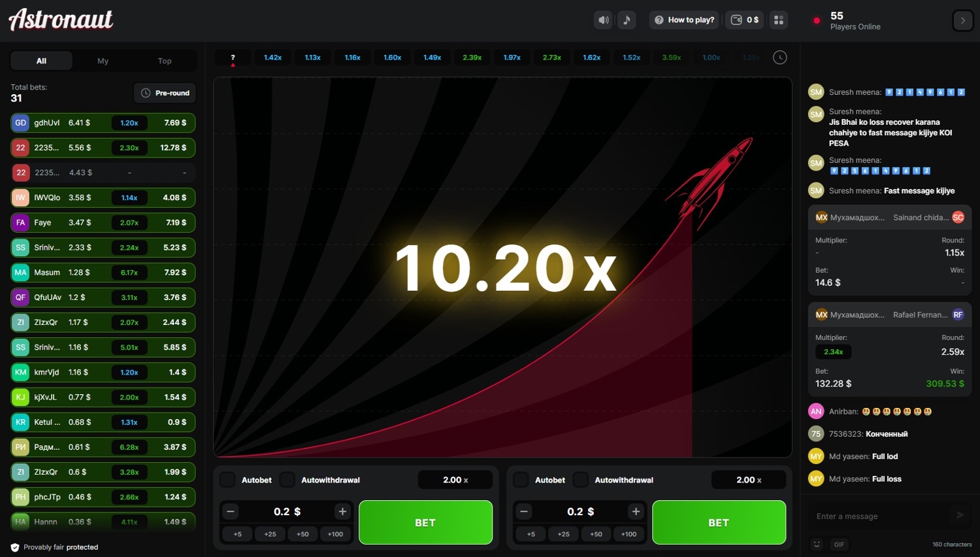Increase right bet amount with plus button
The image size is (980, 557).
(636, 511)
